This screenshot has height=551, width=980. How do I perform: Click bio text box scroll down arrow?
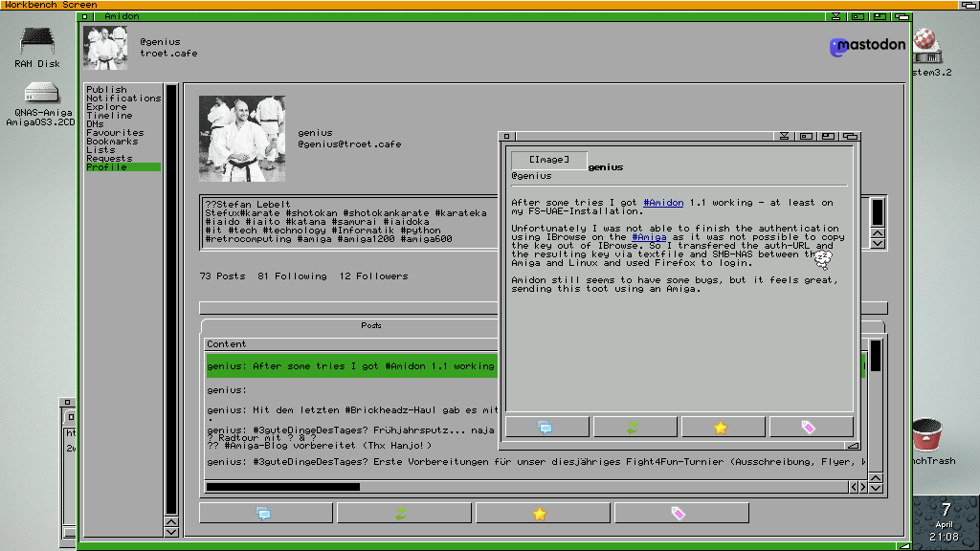(878, 244)
